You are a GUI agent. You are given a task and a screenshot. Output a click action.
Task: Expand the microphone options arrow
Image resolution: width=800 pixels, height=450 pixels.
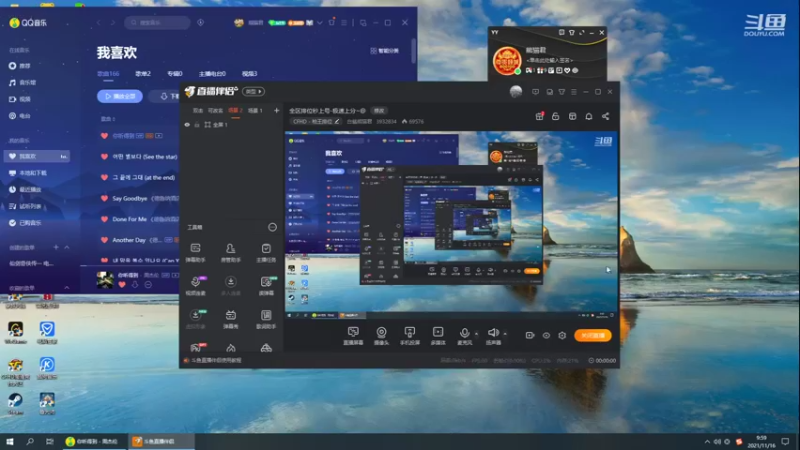[x=477, y=334]
